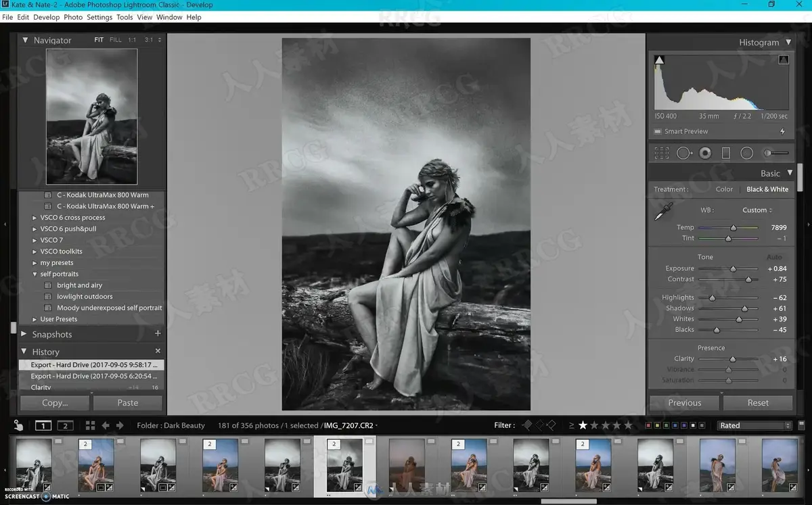Click the Copy... button

tap(55, 403)
